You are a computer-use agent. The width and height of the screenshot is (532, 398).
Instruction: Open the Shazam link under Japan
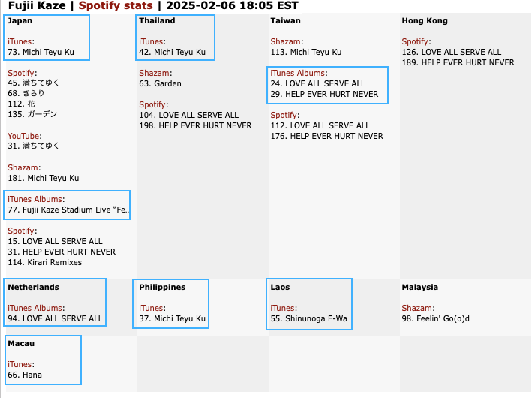pos(23,167)
